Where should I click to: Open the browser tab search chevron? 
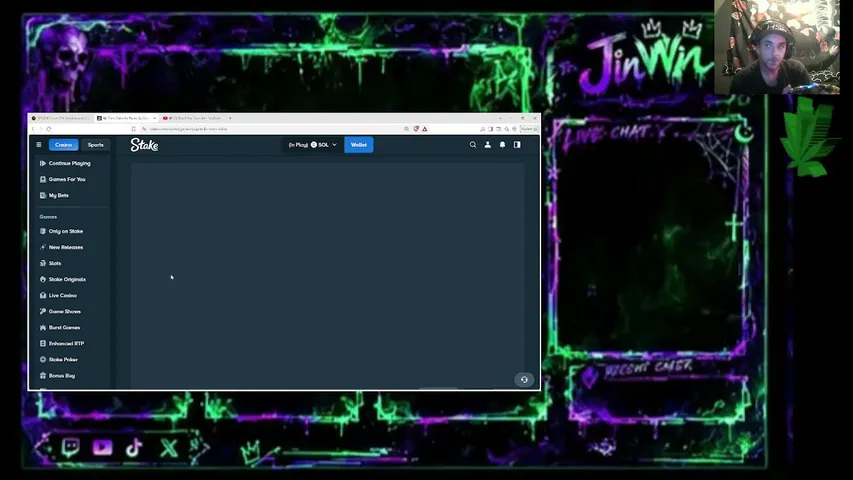pyautogui.click(x=500, y=118)
